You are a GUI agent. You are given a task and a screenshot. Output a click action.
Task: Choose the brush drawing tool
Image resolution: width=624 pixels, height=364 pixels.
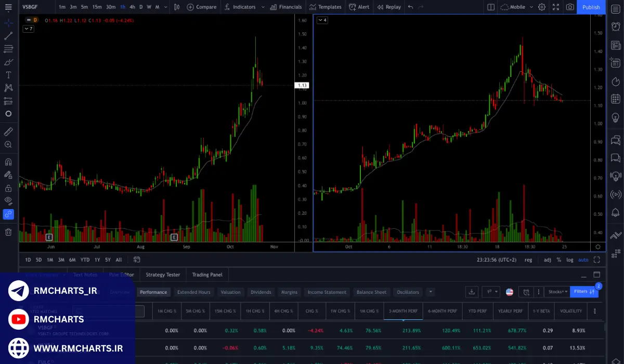pos(8,62)
